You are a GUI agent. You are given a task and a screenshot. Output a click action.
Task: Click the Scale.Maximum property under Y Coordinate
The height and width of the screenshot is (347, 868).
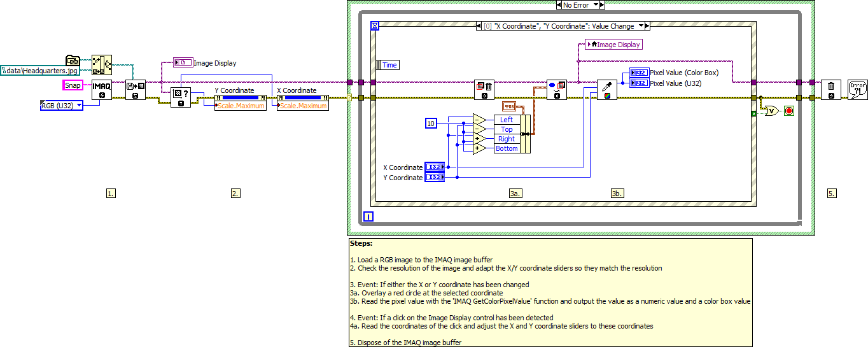[240, 106]
